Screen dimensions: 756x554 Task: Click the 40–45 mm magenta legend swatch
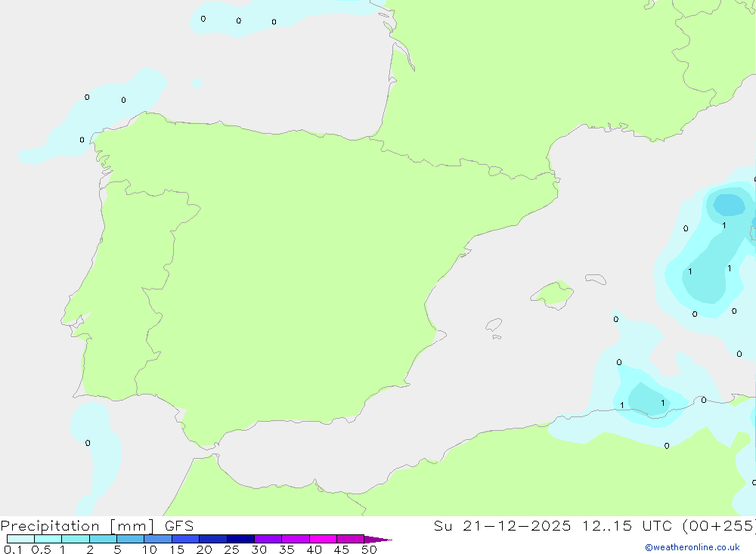pos(323,539)
